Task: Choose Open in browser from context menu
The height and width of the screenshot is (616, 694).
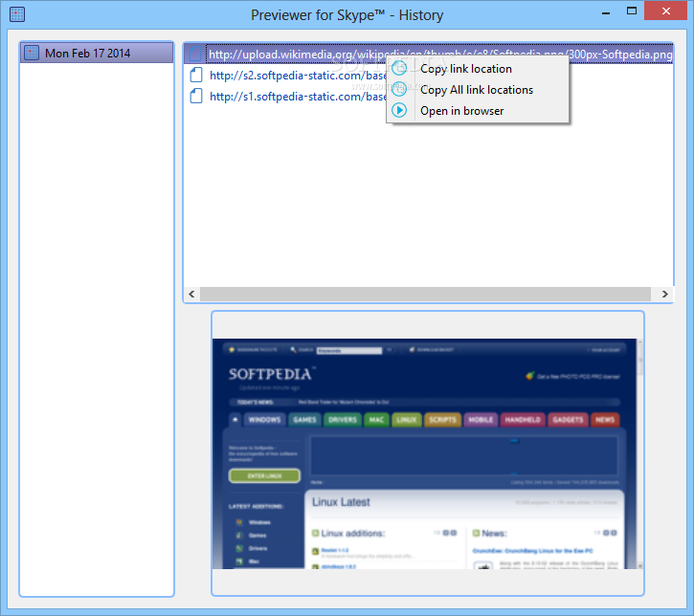Action: click(478, 111)
